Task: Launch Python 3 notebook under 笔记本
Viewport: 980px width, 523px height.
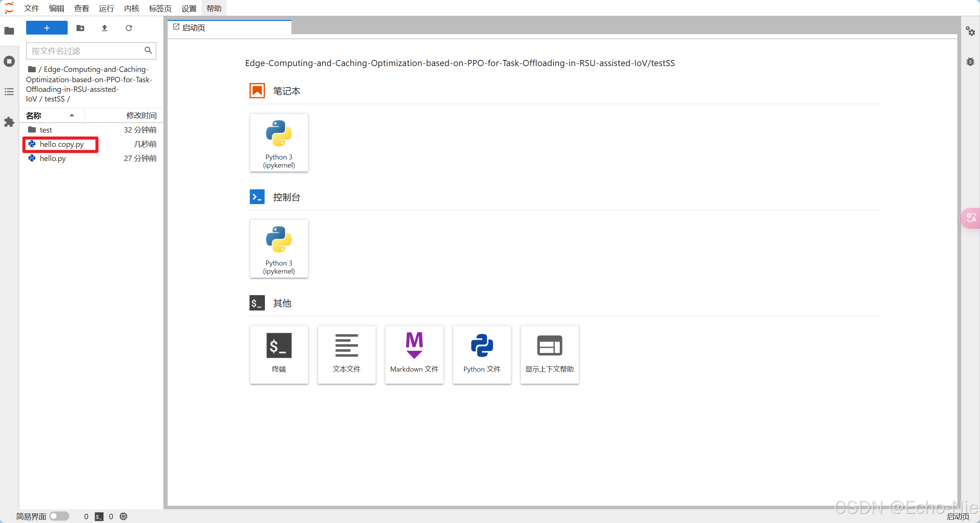Action: point(279,143)
